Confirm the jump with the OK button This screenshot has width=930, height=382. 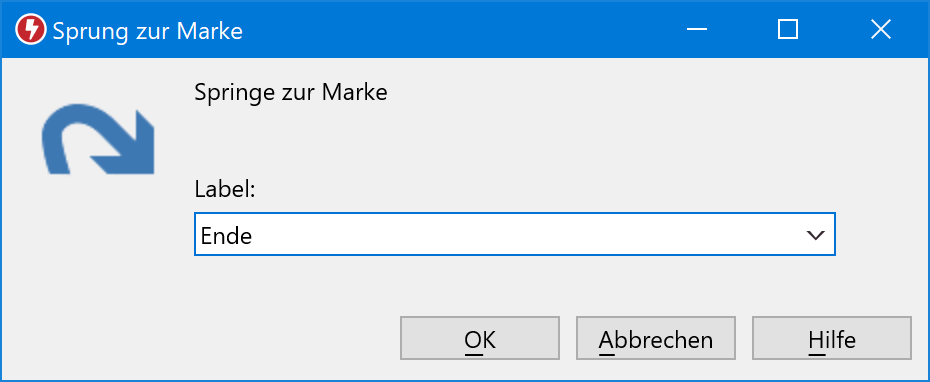coord(480,338)
